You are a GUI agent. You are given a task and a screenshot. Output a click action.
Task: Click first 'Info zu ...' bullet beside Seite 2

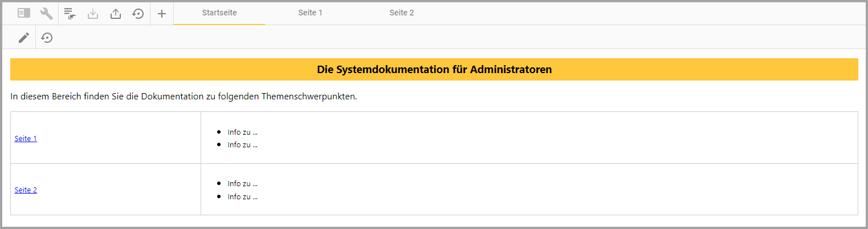tap(242, 183)
